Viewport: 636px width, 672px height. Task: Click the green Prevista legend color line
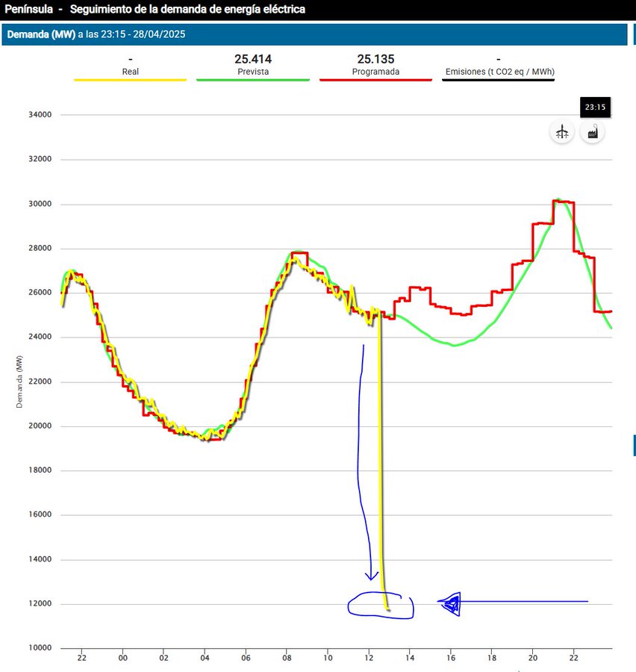(x=253, y=80)
